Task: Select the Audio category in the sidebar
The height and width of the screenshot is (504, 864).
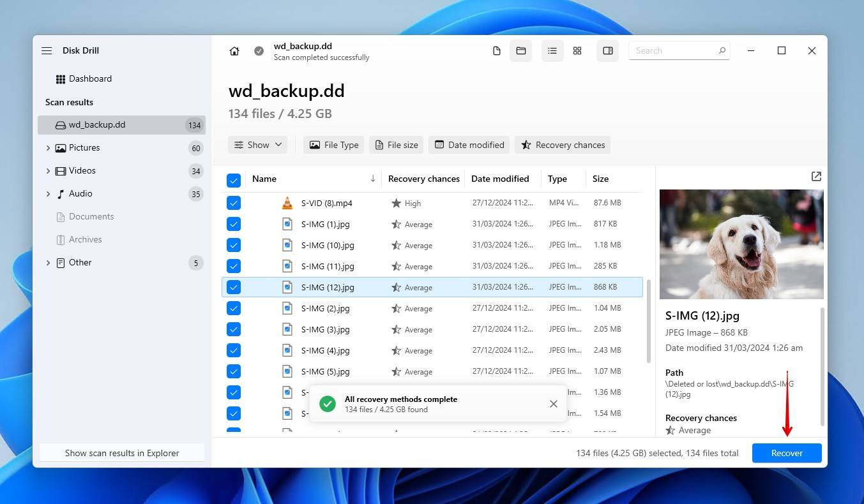Action: click(80, 193)
